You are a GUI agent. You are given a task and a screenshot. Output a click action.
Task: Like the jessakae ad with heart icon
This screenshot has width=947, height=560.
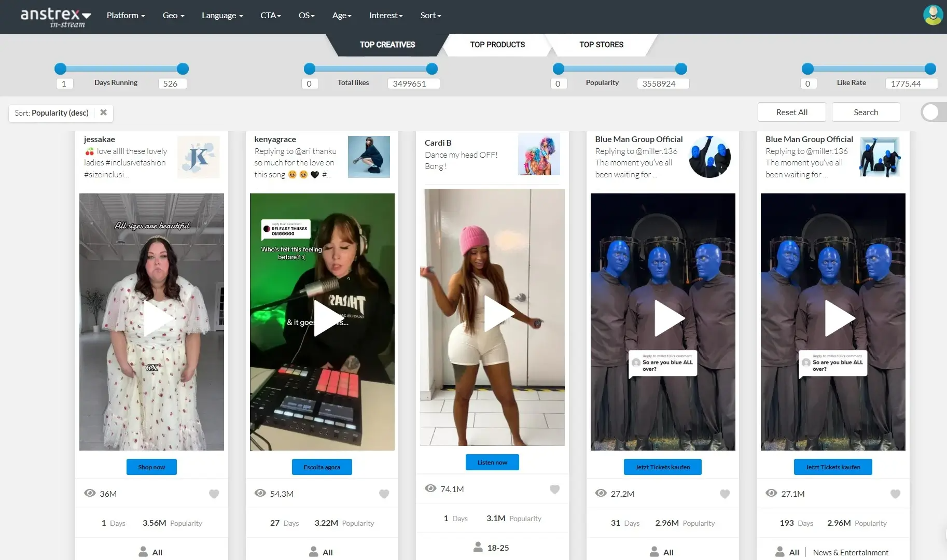point(214,494)
